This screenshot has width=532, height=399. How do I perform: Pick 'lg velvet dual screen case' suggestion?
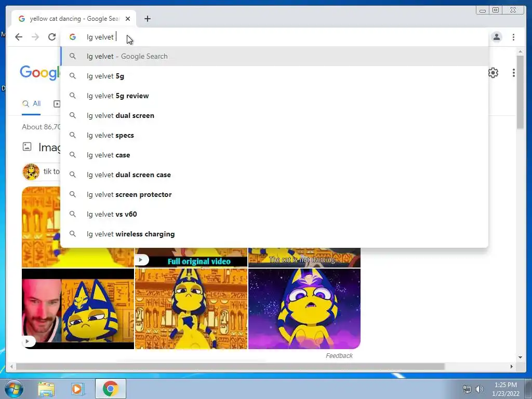274,175
